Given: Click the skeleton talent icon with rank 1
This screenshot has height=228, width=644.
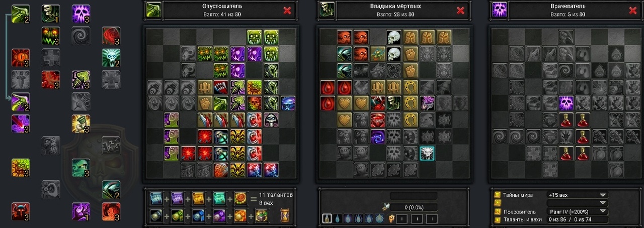Looking at the screenshot, I should (x=51, y=13).
